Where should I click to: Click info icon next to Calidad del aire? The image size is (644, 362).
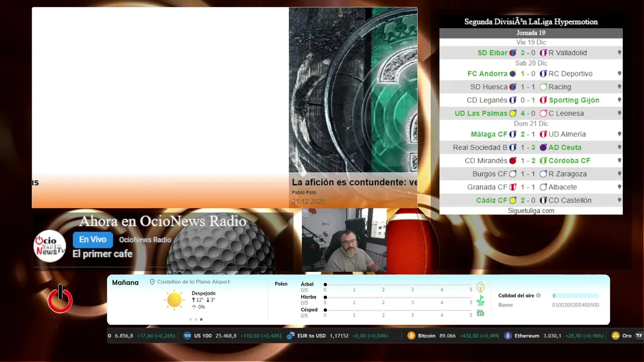tap(538, 296)
